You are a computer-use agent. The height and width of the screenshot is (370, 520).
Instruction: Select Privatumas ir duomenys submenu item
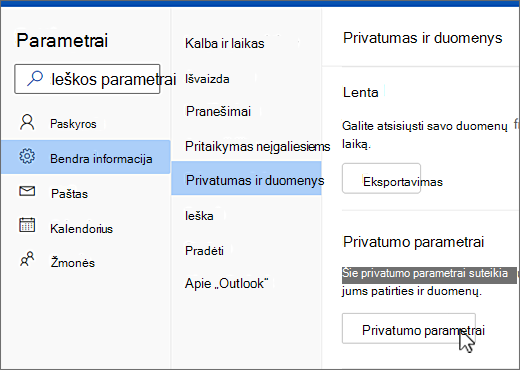pyautogui.click(x=246, y=178)
